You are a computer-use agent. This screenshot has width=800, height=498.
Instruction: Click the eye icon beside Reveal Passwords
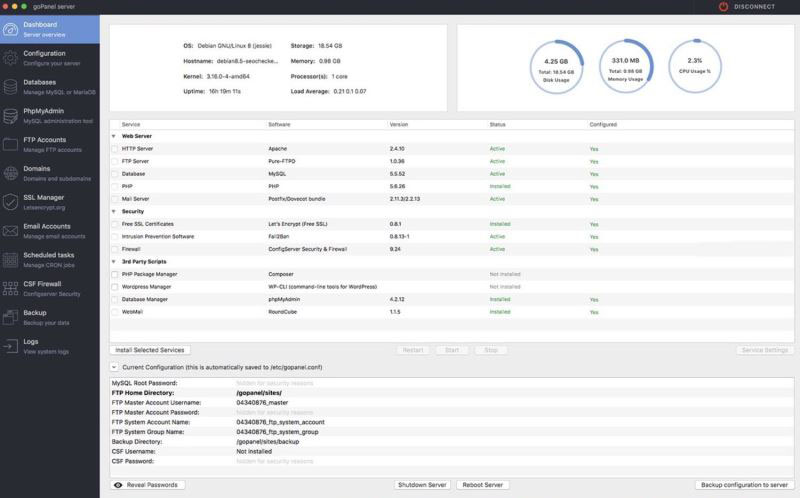pos(118,485)
